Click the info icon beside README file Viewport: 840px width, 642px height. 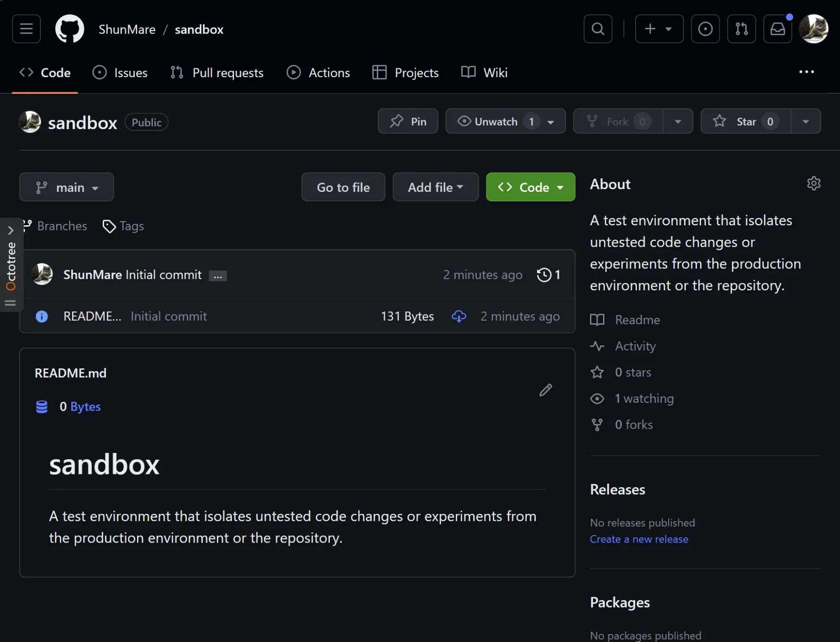[42, 316]
